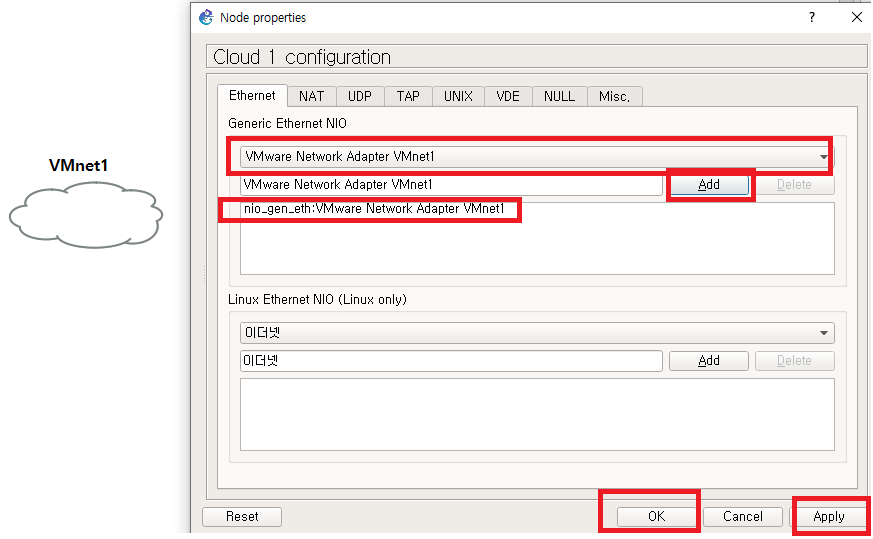Add the Generic Ethernet NIO adapter
Screen dimensions: 873x539
709,184
